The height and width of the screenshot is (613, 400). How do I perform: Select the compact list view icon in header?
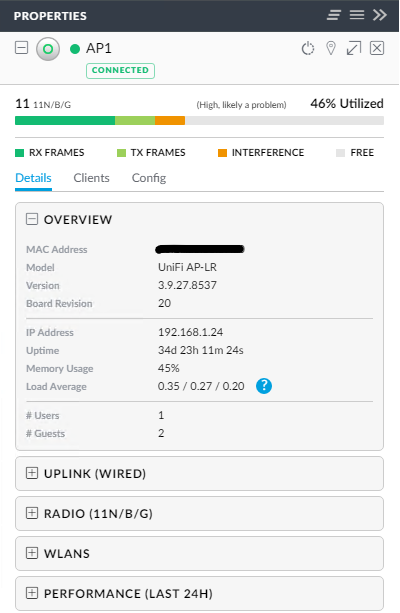(334, 15)
